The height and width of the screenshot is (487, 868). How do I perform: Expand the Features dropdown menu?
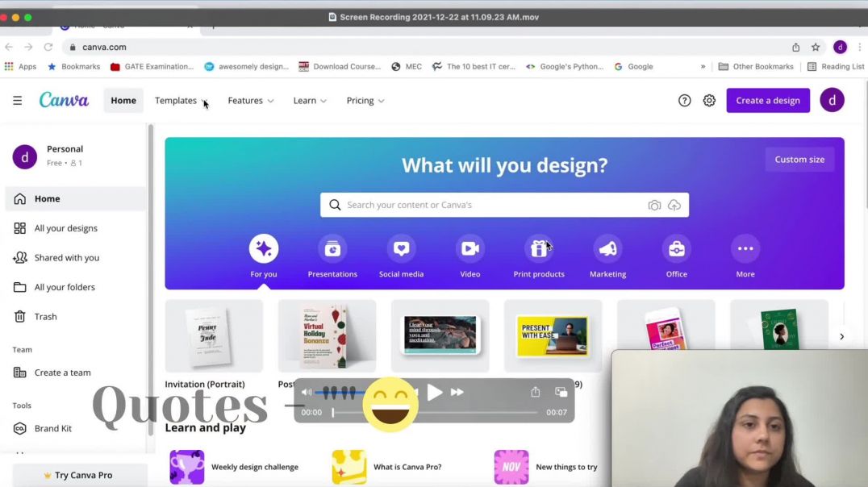[x=251, y=100]
